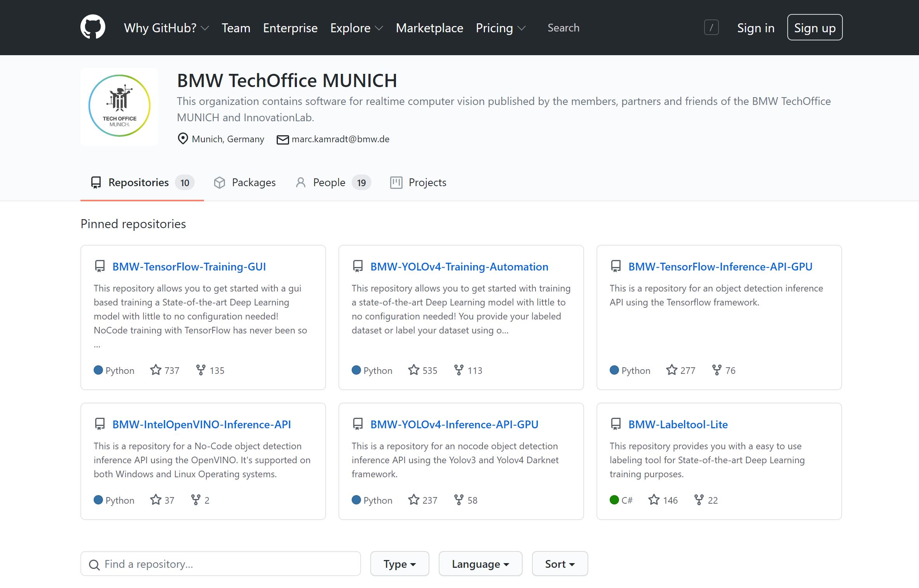This screenshot has width=919, height=588.
Task: Expand the Pricing dropdown menu
Action: [500, 28]
